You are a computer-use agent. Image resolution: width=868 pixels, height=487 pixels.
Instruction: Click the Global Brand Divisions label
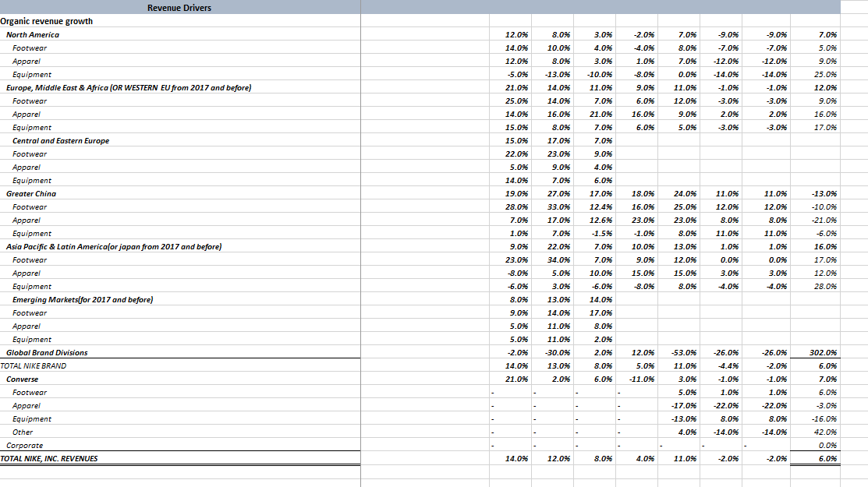(x=47, y=353)
